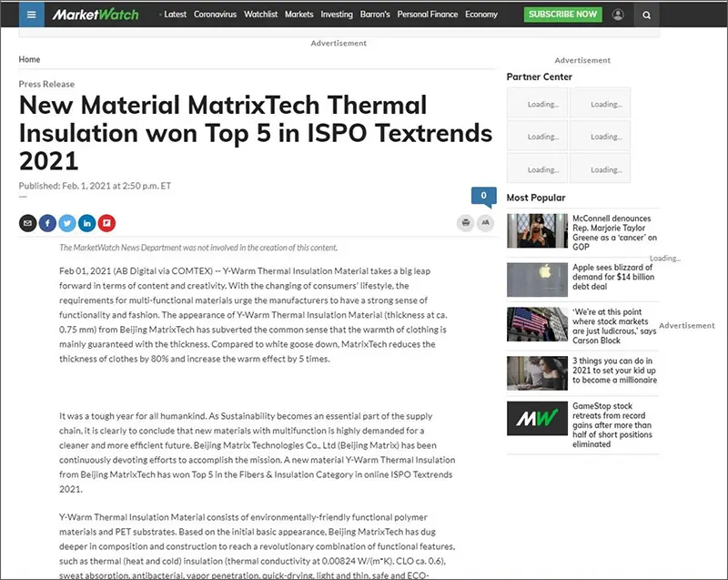728x580 pixels.
Task: Open the hamburger navigation menu
Action: [x=31, y=15]
